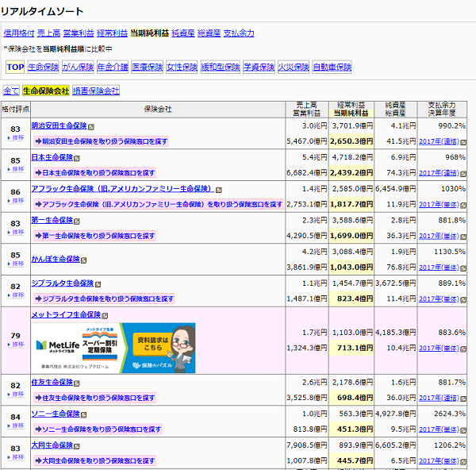The height and width of the screenshot is (470, 476).
Task: Open メットライフ生命保険 company page
Action: tap(66, 314)
